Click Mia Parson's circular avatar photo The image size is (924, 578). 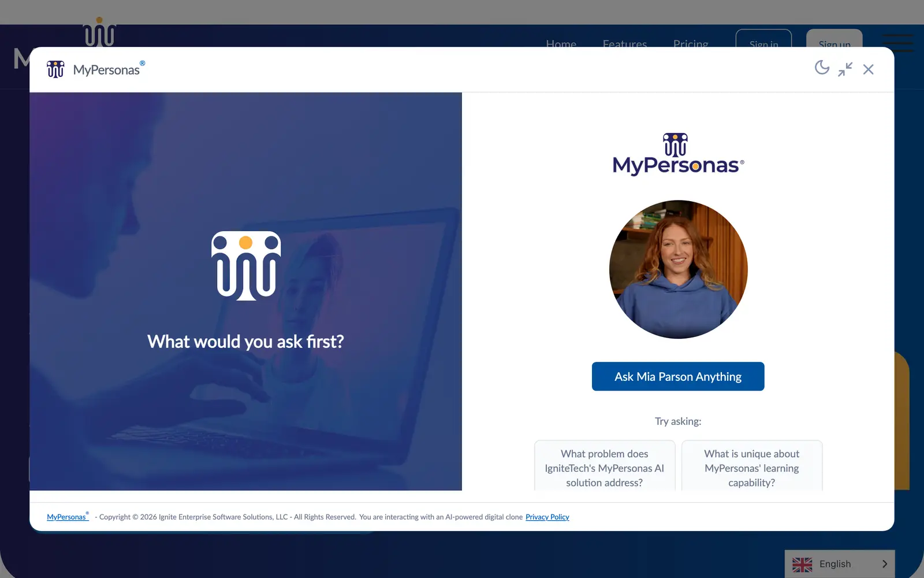(x=678, y=269)
